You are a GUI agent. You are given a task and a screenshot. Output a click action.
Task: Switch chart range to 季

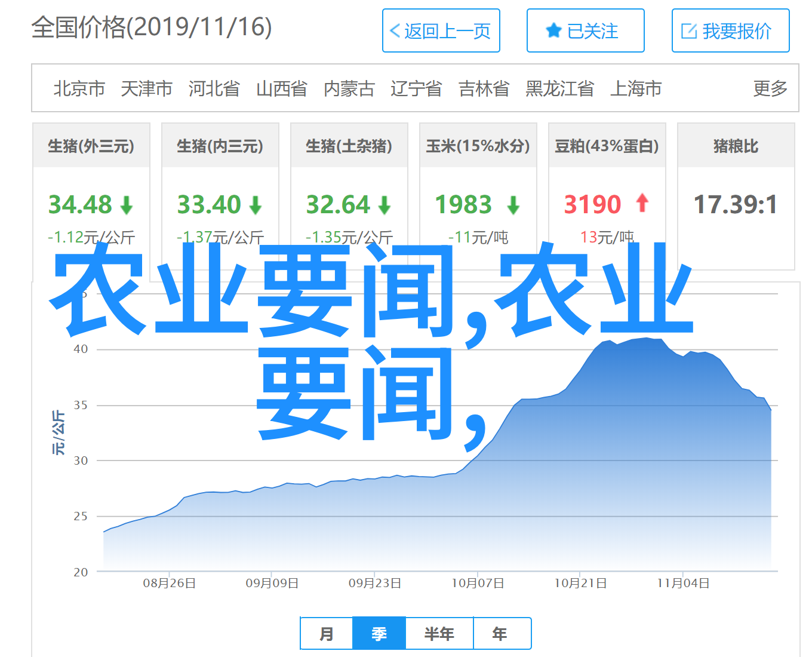[379, 633]
